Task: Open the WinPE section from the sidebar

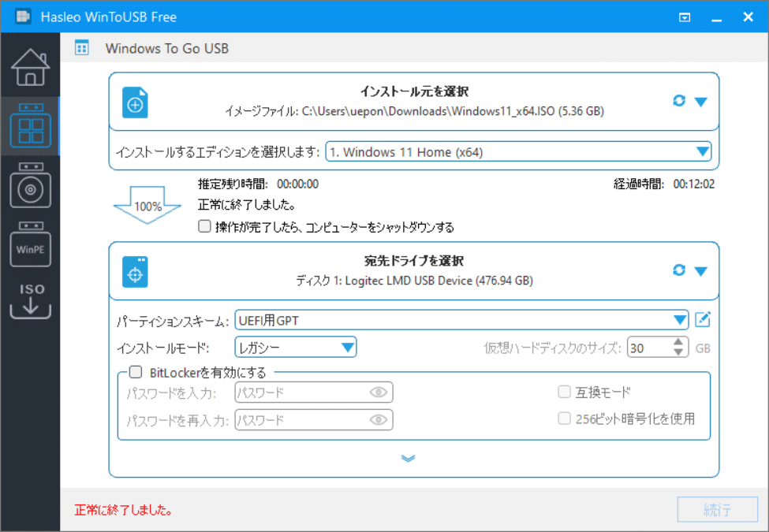Action: 29,246
